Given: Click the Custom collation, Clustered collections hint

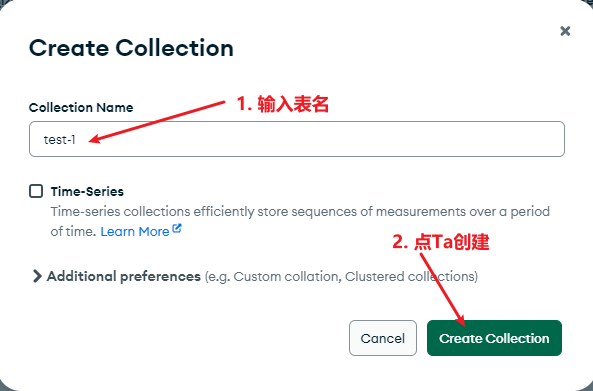Looking at the screenshot, I should pyautogui.click(x=341, y=277).
